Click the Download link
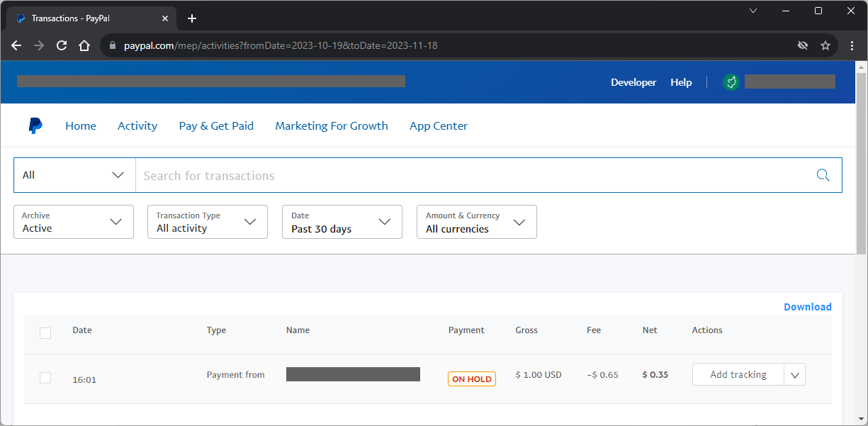Screen dimensions: 868x426 pyautogui.click(x=808, y=306)
